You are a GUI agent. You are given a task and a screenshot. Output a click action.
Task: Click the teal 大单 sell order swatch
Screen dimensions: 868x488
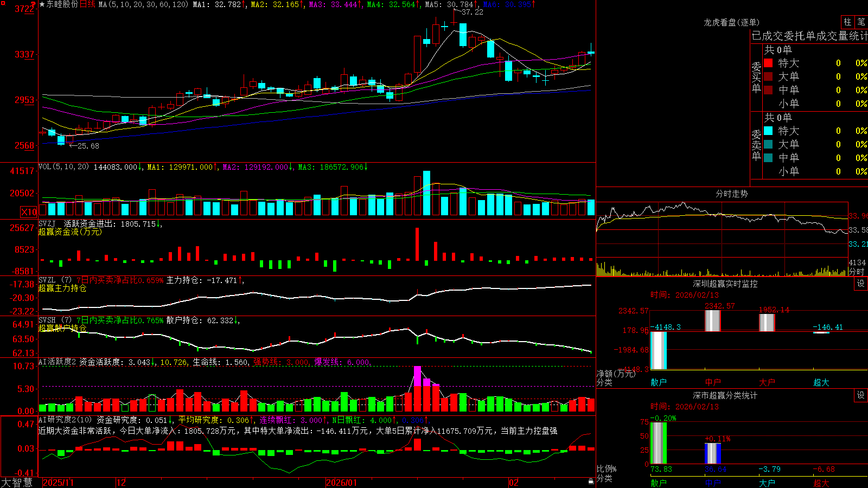point(768,144)
